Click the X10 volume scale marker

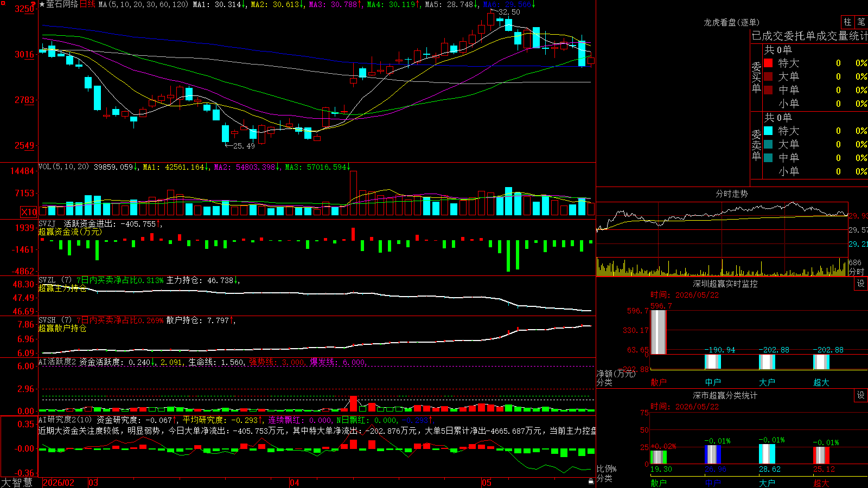pyautogui.click(x=29, y=212)
